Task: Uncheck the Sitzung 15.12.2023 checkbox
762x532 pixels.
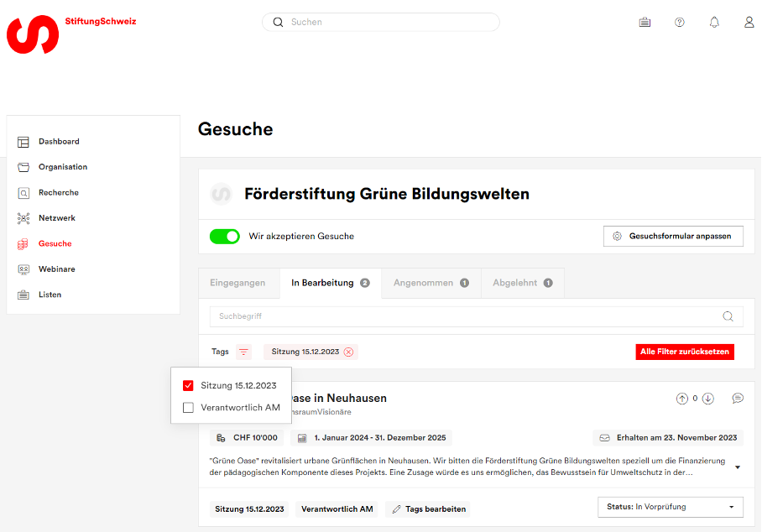Action: click(188, 386)
